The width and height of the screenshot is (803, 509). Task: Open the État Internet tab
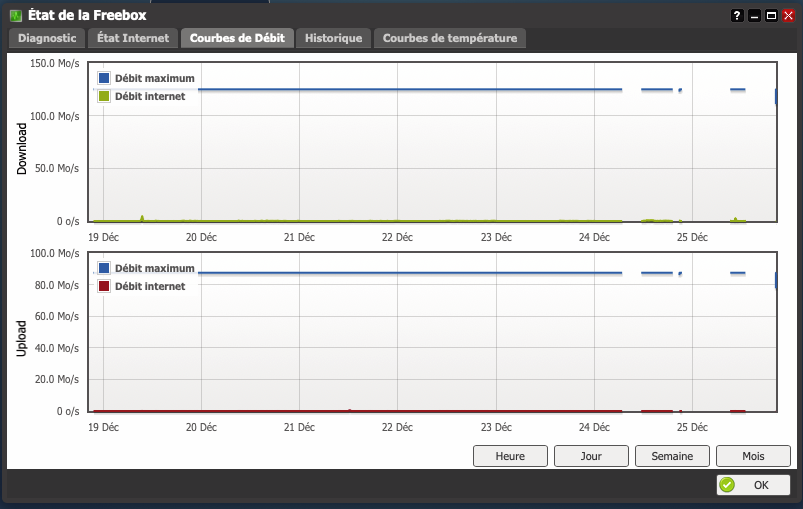tap(133, 38)
